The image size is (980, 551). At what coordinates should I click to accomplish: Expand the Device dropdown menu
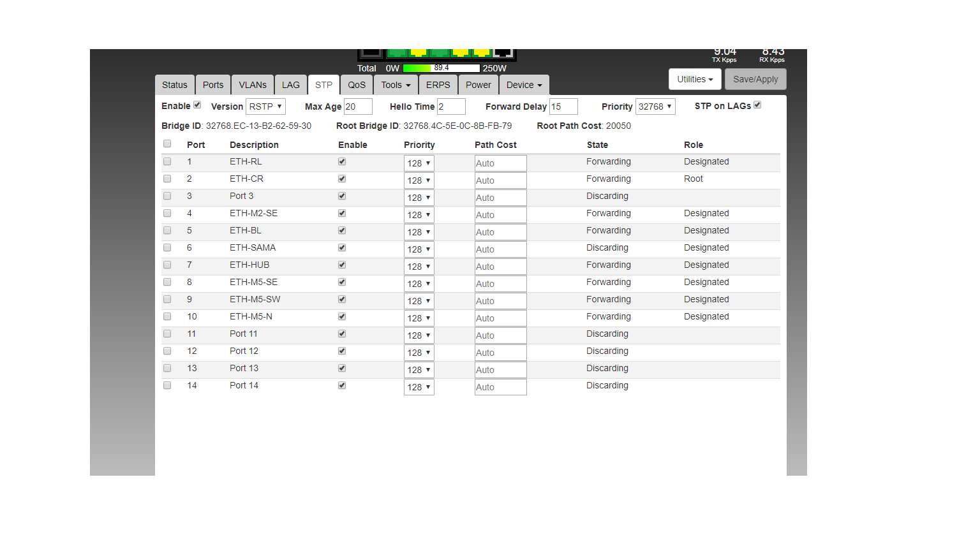coord(524,85)
